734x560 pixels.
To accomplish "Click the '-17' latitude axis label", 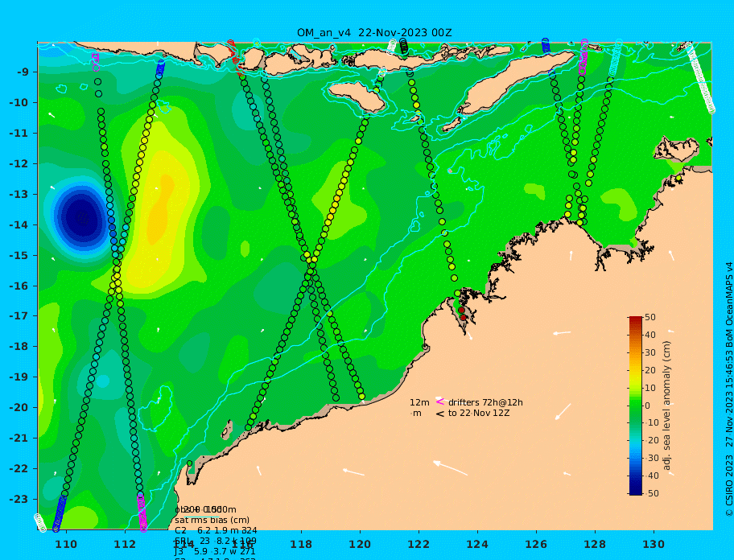I will coord(19,316).
